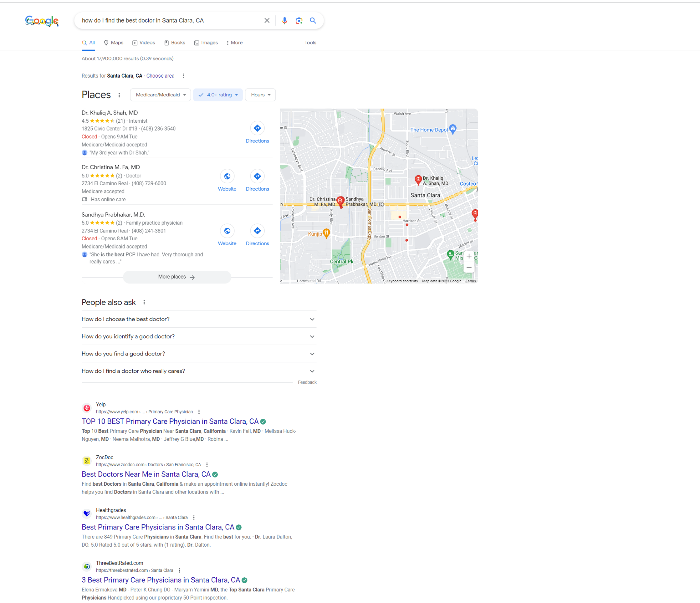Expand 'How do I find a doctor who really cares?'
This screenshot has width=700, height=603.
199,371
